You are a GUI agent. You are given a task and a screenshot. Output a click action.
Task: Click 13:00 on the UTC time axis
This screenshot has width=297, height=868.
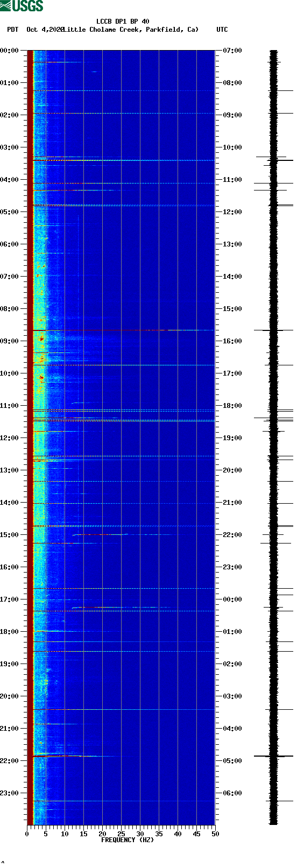232,244
